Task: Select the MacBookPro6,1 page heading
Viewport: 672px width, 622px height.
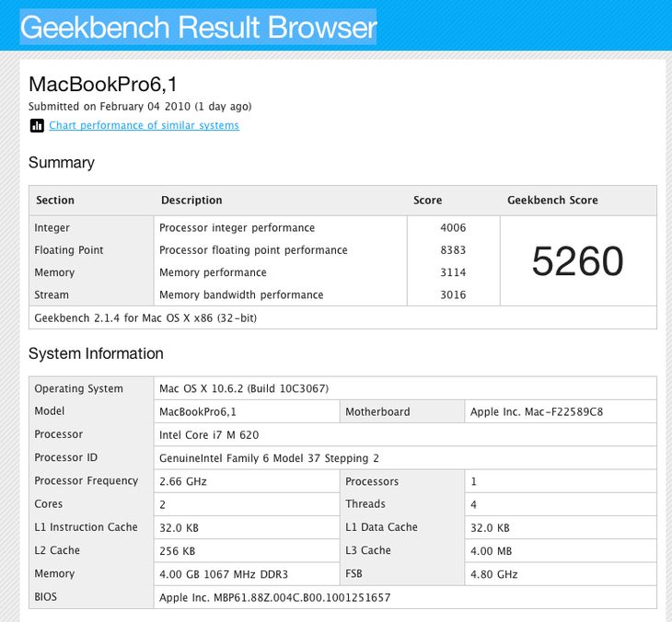Action: coord(103,84)
